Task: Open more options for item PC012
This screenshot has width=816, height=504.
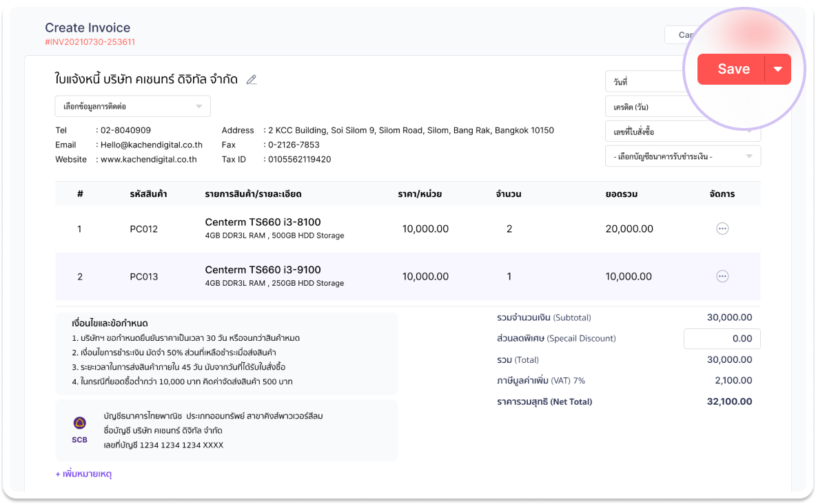Action: point(722,229)
